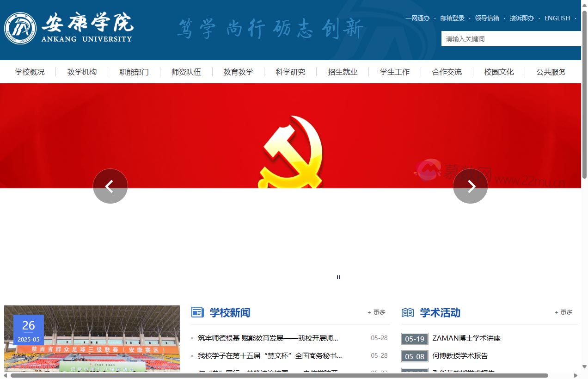Click the keyword search input field
588x379 pixels.
point(511,39)
